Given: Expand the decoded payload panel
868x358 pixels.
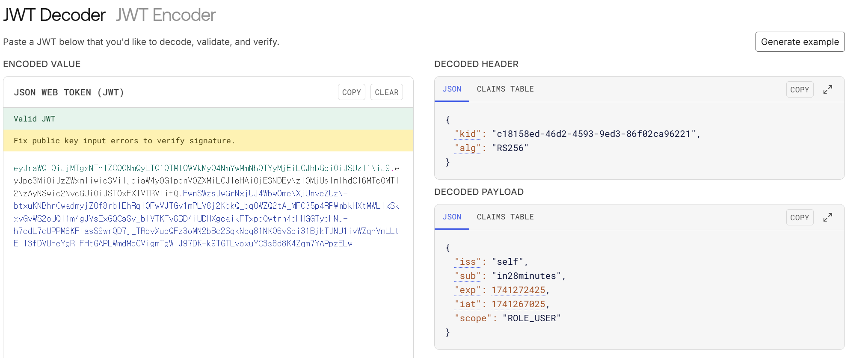Looking at the screenshot, I should click(828, 217).
